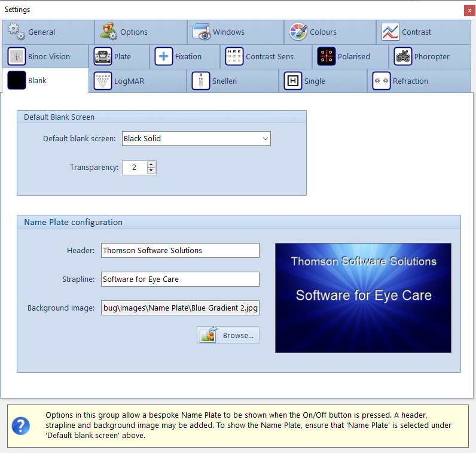
Task: Click the blue help question mark icon
Action: (x=21, y=426)
